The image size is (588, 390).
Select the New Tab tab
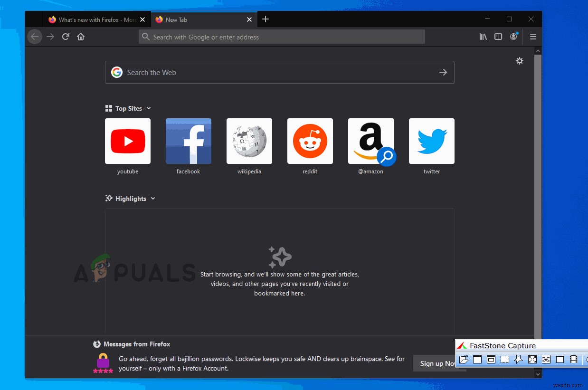(199, 19)
